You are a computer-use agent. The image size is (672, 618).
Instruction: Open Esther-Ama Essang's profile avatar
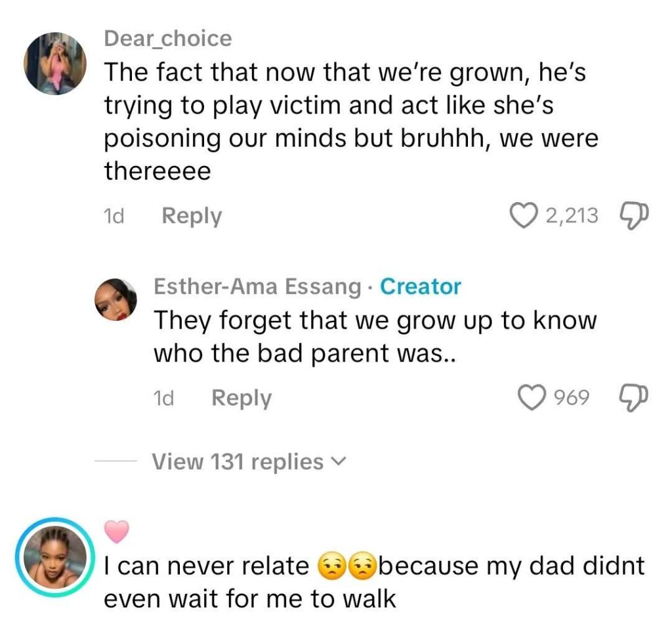coord(115,300)
